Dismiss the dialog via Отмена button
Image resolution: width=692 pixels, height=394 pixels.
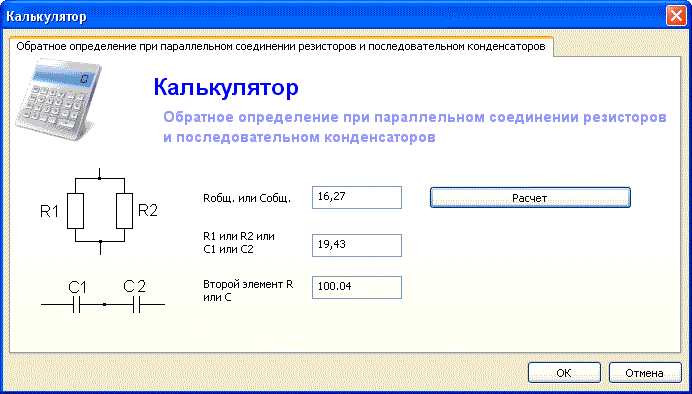point(644,373)
